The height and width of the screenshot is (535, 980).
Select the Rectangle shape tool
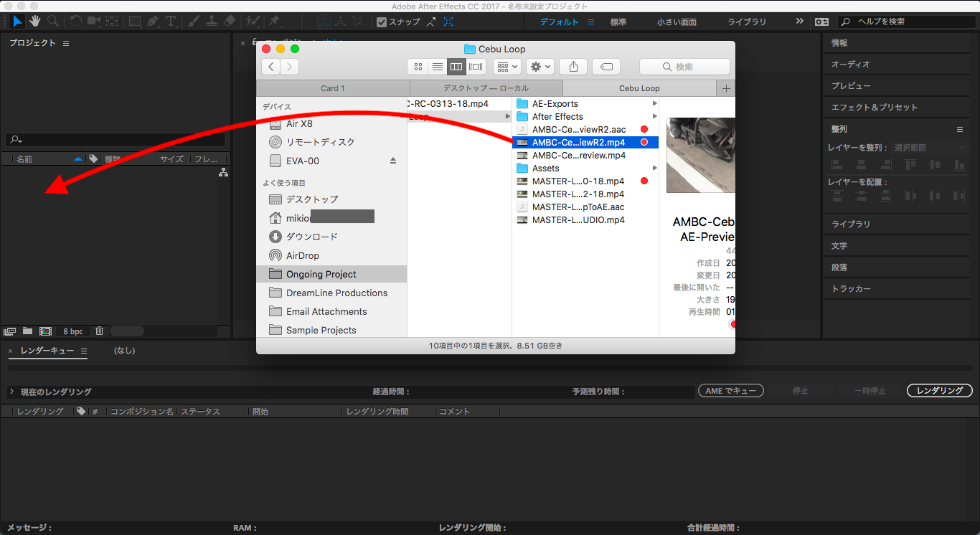(135, 22)
